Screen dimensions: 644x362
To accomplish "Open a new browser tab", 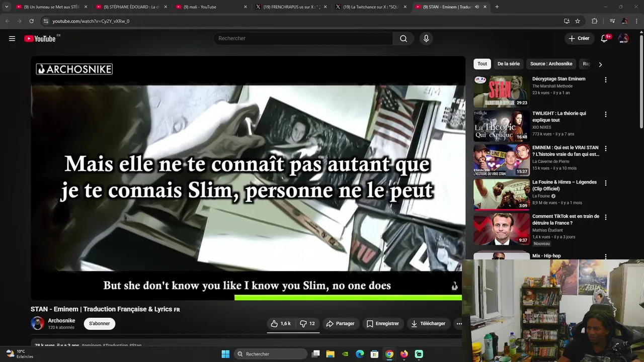I will (497, 7).
